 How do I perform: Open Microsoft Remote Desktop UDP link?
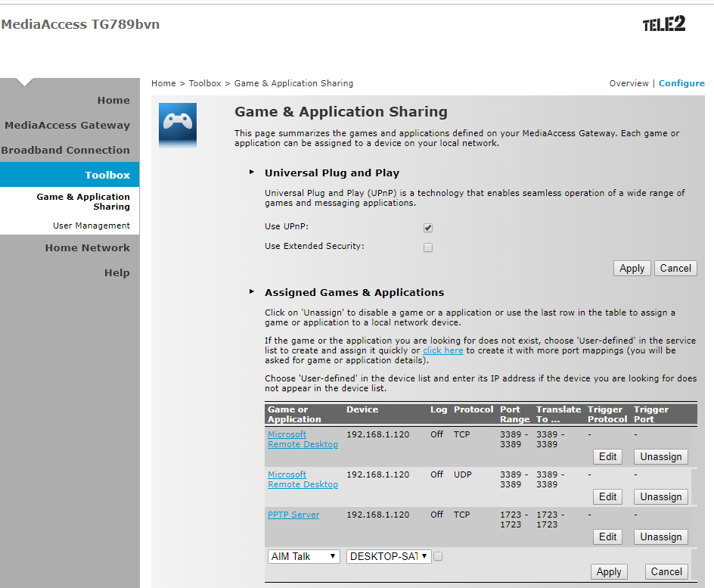[x=303, y=480]
